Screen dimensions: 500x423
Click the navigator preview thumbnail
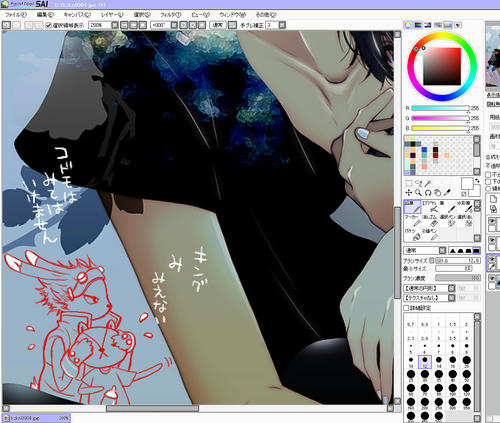(x=493, y=55)
